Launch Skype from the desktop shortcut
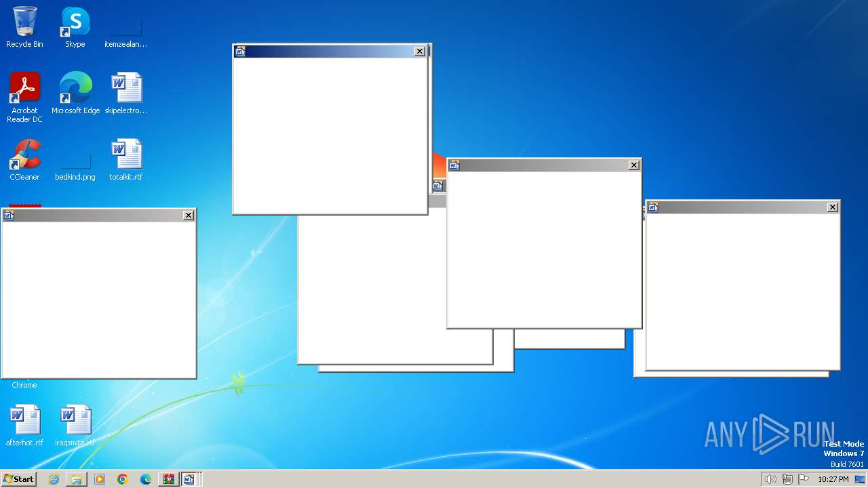Screen dimensions: 868x488 [x=75, y=27]
